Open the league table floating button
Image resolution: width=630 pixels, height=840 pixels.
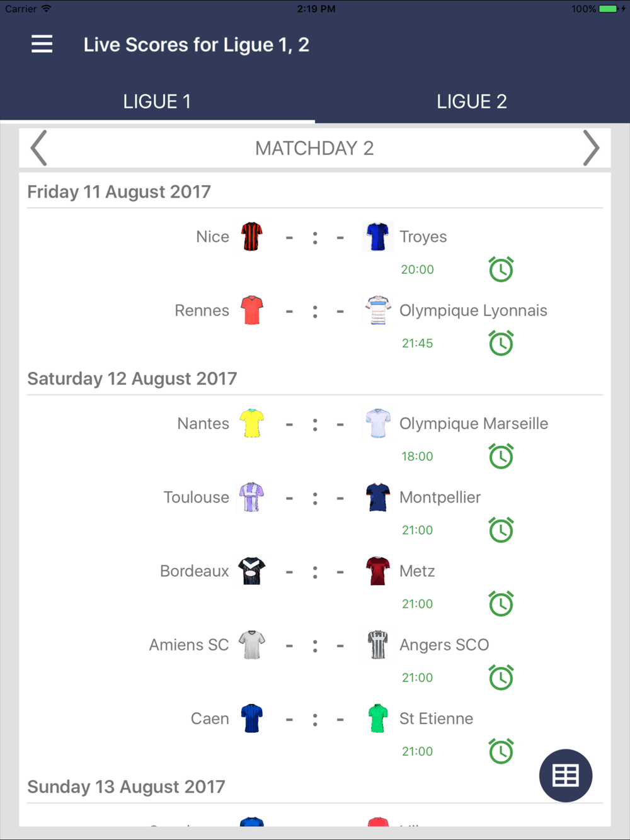[x=565, y=775]
